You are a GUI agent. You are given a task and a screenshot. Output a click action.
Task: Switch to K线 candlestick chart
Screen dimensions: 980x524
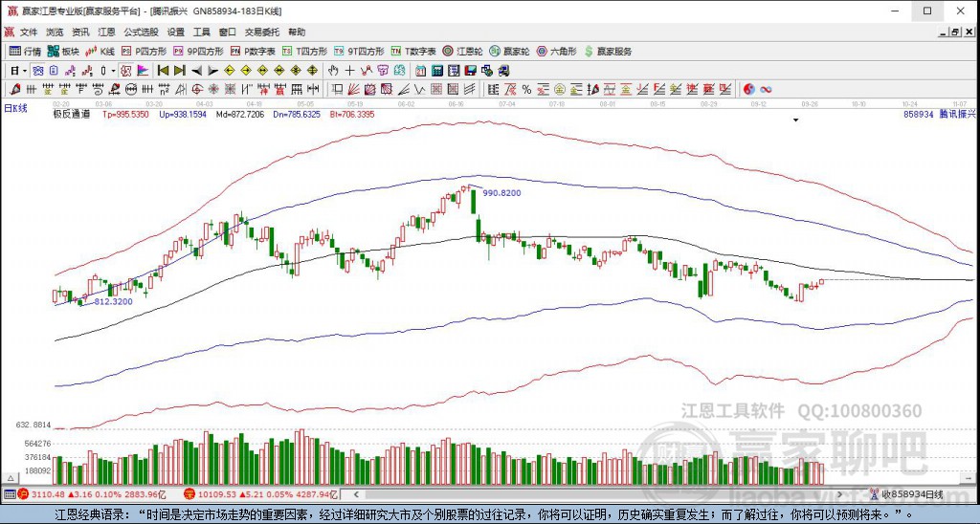pyautogui.click(x=100, y=52)
